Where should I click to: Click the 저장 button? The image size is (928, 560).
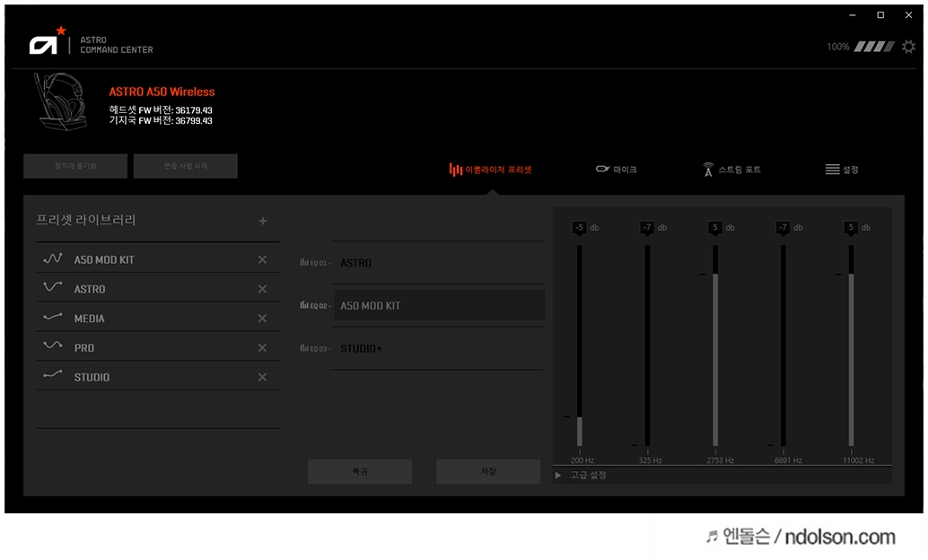(488, 472)
